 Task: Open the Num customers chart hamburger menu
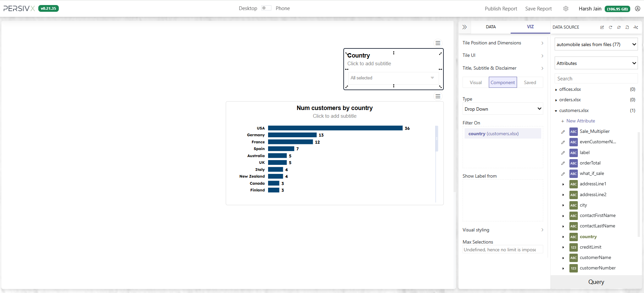tap(438, 96)
